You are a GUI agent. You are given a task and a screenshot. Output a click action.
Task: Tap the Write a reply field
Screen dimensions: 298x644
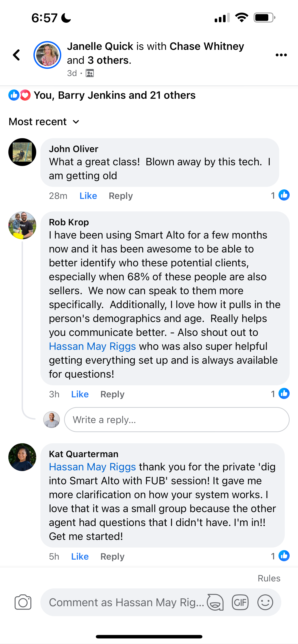177,420
